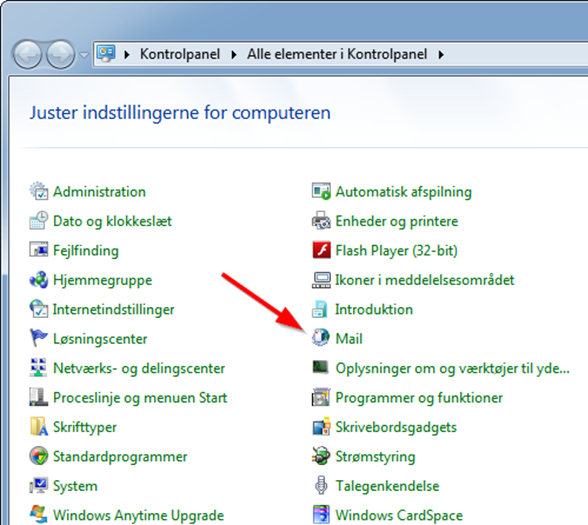Click the Forward navigation button
The width and height of the screenshot is (588, 525).
tap(60, 55)
